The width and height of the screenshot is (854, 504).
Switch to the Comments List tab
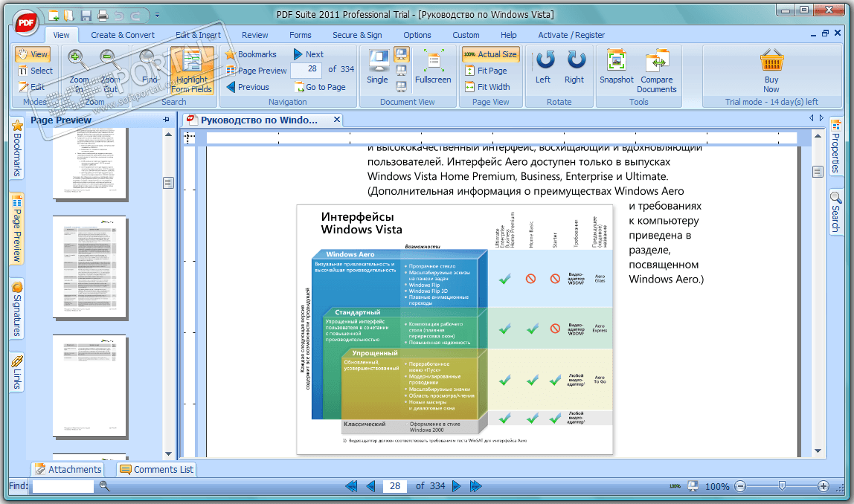coord(157,469)
